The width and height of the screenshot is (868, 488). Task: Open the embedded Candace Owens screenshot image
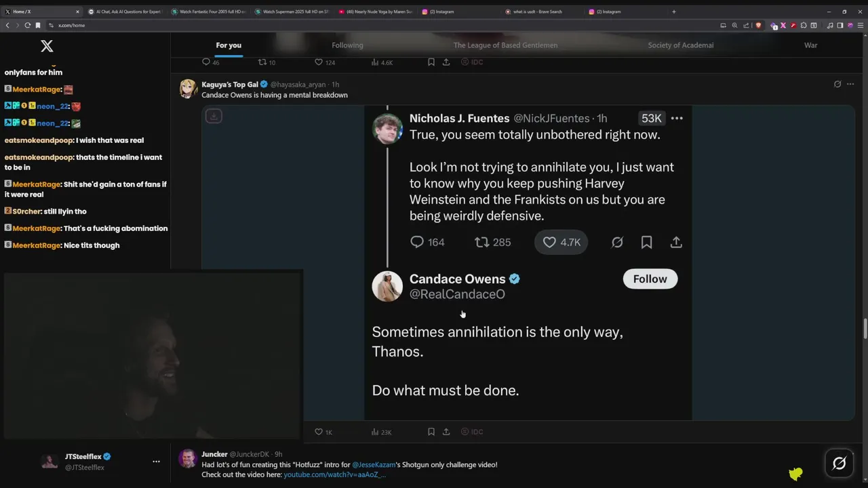528,262
